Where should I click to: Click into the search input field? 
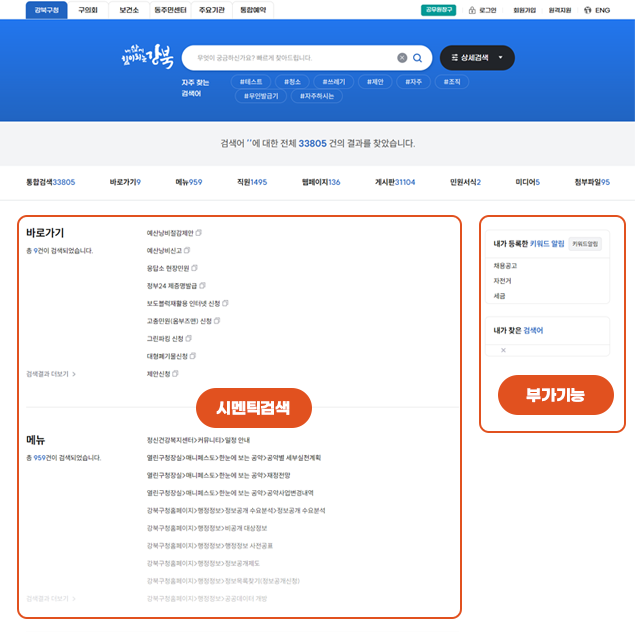[290, 58]
